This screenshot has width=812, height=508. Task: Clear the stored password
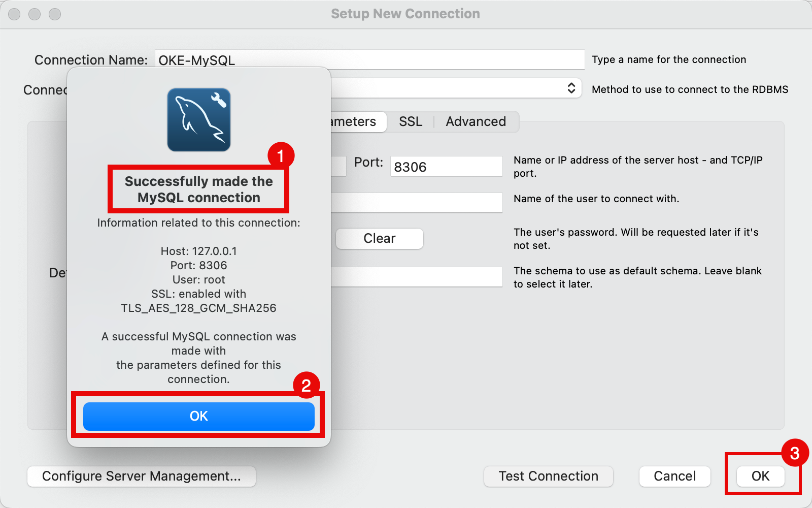click(x=379, y=239)
